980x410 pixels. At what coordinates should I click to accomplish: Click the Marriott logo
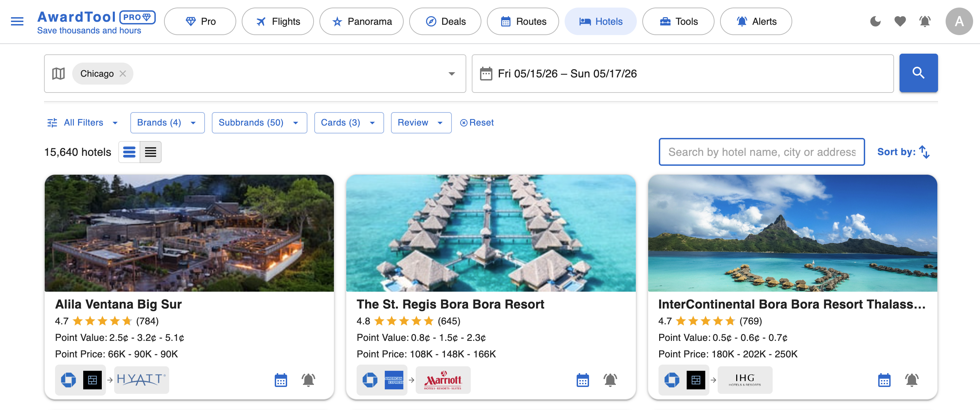point(443,380)
